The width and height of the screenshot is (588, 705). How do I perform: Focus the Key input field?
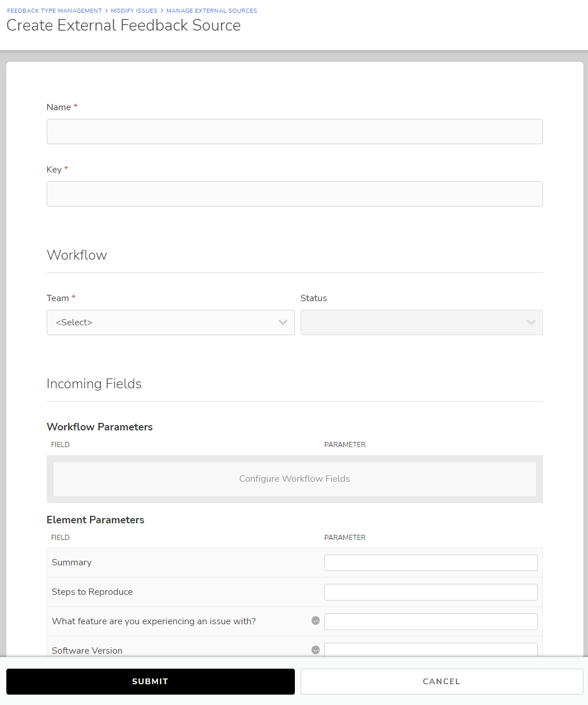pyautogui.click(x=294, y=194)
